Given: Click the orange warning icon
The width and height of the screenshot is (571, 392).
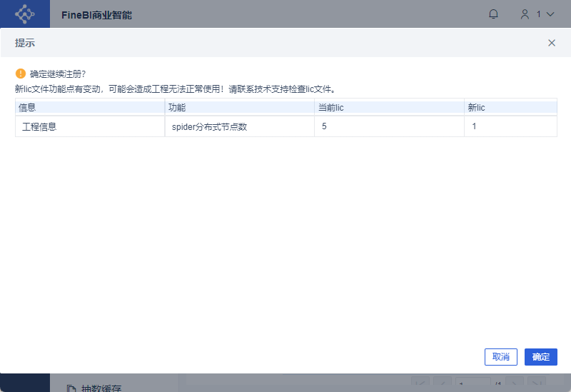Looking at the screenshot, I should (x=21, y=74).
